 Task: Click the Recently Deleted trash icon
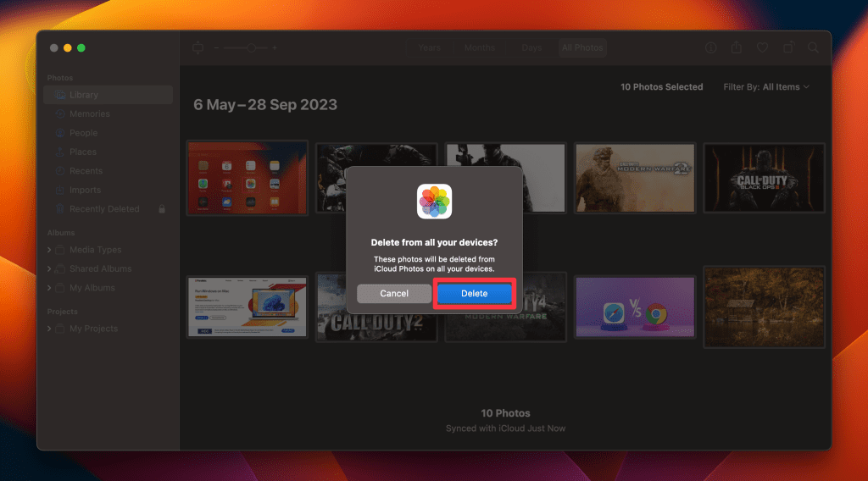(60, 209)
